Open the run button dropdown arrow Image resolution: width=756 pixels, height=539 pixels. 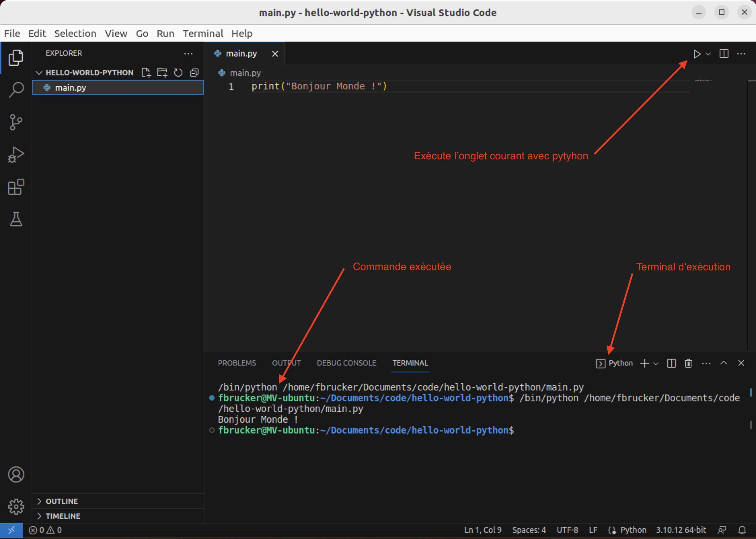708,54
